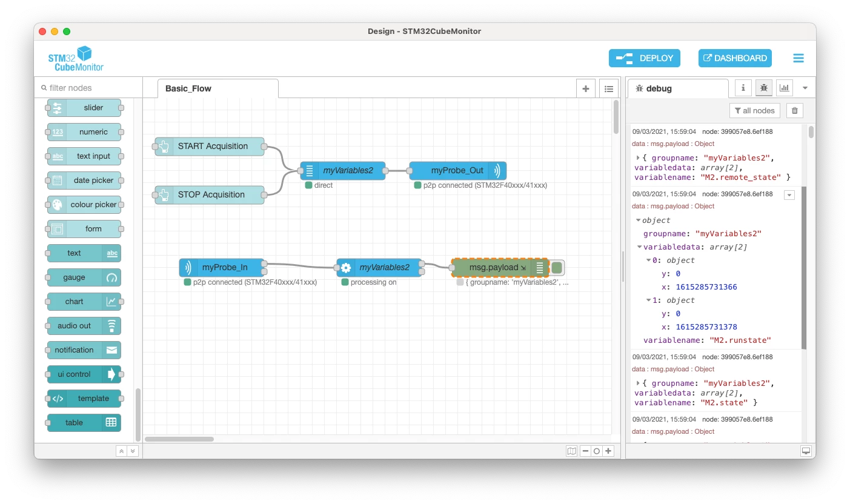Select the table palette node
This screenshot has height=504, width=850.
click(x=84, y=423)
